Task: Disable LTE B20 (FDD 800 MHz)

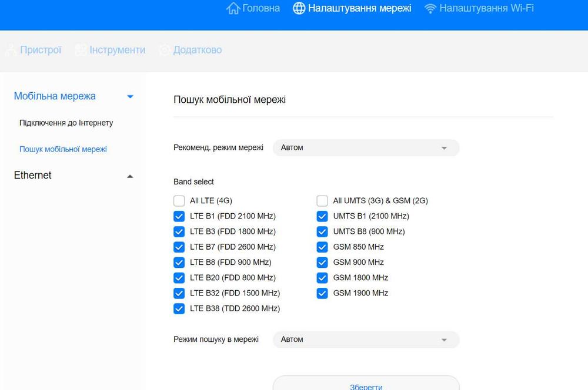Action: [179, 278]
